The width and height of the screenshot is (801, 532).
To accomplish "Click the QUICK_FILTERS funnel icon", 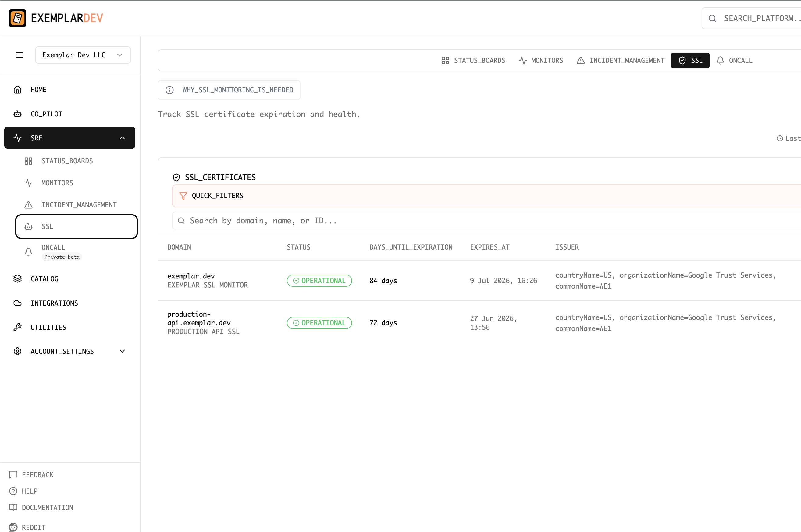I will (183, 196).
